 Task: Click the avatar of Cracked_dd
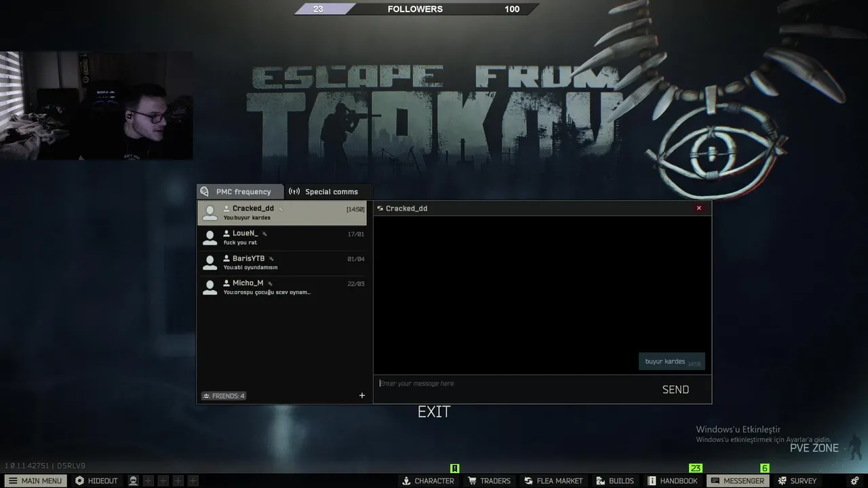pyautogui.click(x=210, y=213)
